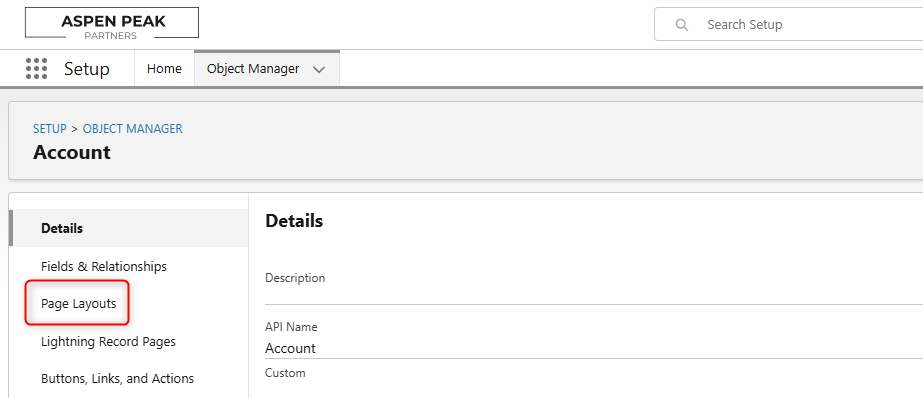Image resolution: width=923 pixels, height=398 pixels.
Task: Click the Description field label
Action: coord(295,278)
